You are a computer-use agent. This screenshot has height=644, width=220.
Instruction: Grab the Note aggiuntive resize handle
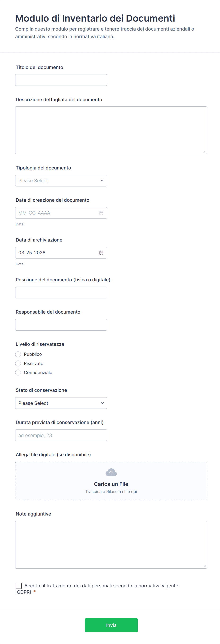click(x=205, y=566)
